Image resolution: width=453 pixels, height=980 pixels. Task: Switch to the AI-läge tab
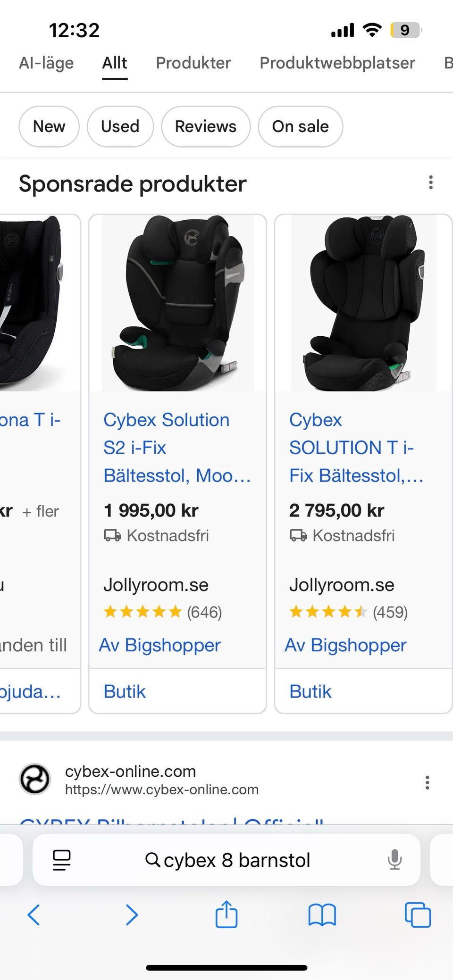coord(46,63)
